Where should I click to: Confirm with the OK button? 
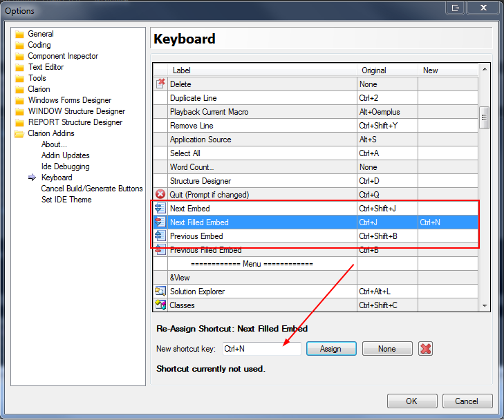[411, 401]
